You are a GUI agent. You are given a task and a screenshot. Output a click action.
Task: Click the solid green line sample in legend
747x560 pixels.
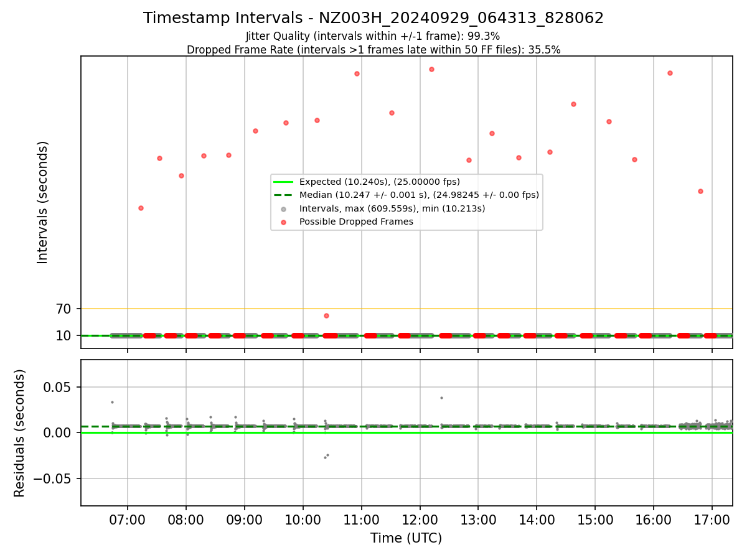click(x=283, y=182)
